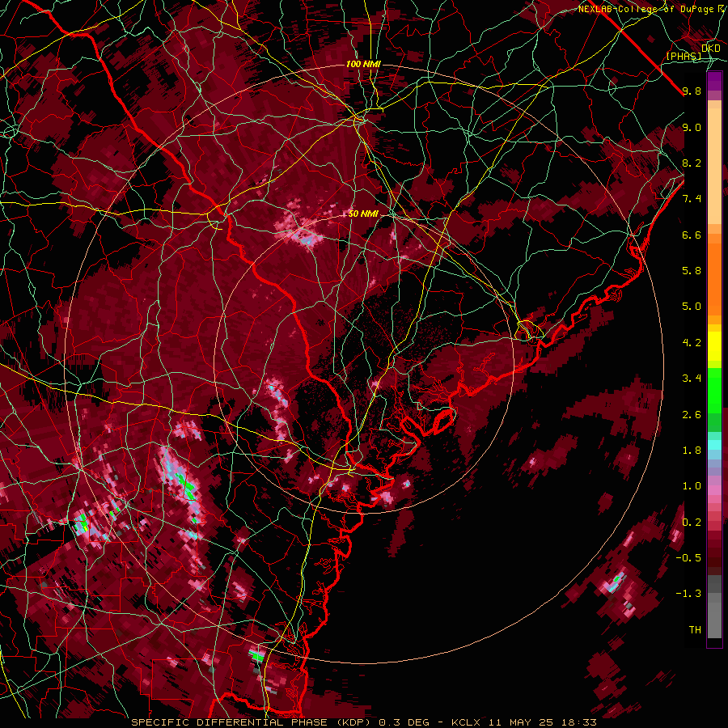The width and height of the screenshot is (728, 728).
Task: Click the 0.2 color scale value
Action: click(692, 523)
